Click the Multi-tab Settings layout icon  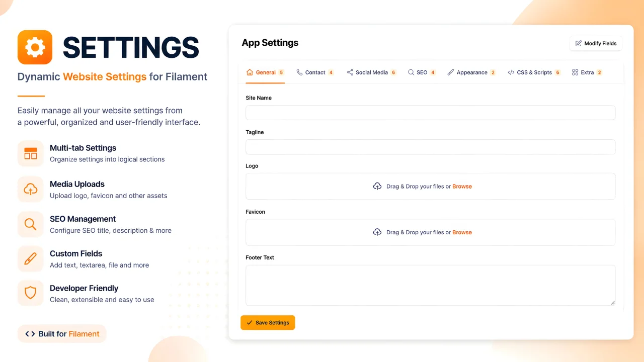[x=31, y=153]
